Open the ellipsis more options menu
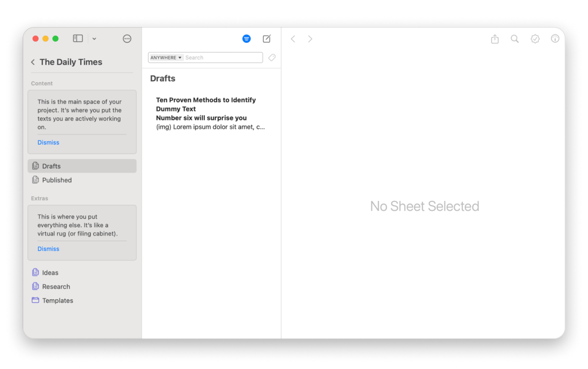Screen dimensions: 588x369 pyautogui.click(x=127, y=39)
